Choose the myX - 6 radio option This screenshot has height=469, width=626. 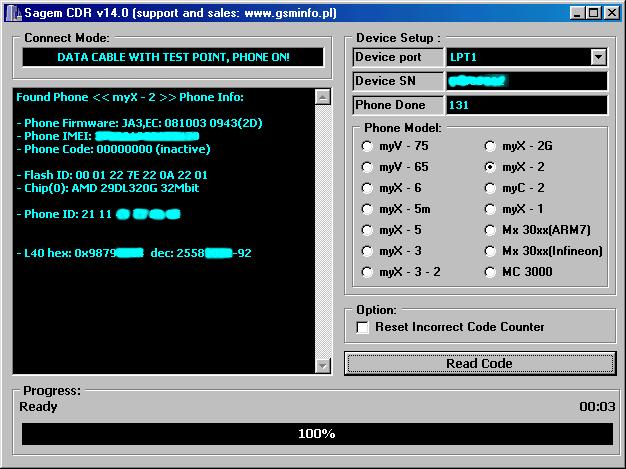367,188
